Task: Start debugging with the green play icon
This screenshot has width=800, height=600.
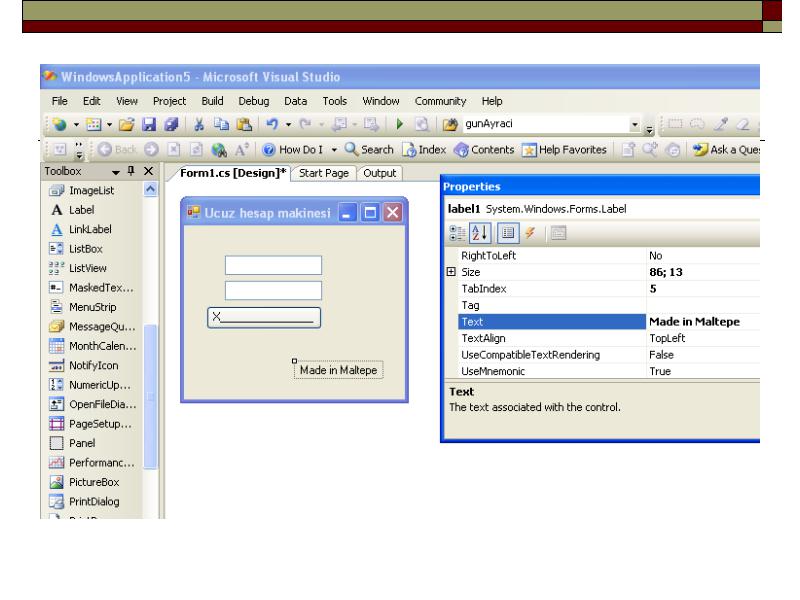Action: pyautogui.click(x=399, y=124)
